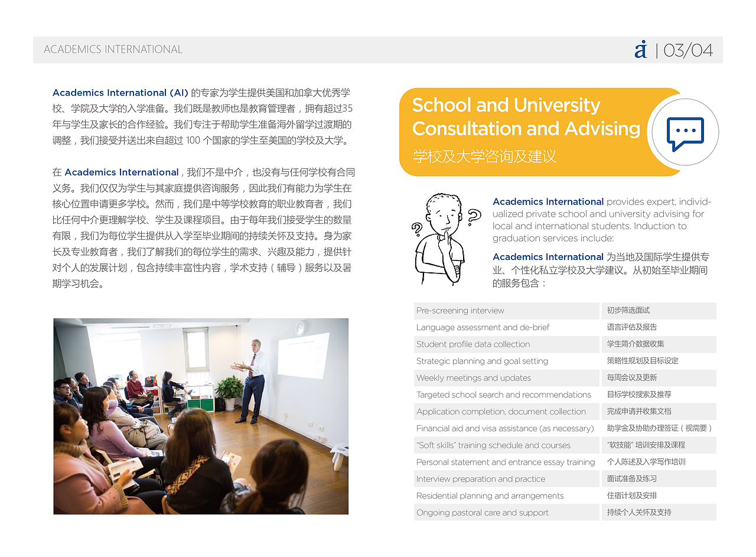Select the 'School and University Consultation' heading
The width and height of the screenshot is (756, 557).
click(x=526, y=116)
